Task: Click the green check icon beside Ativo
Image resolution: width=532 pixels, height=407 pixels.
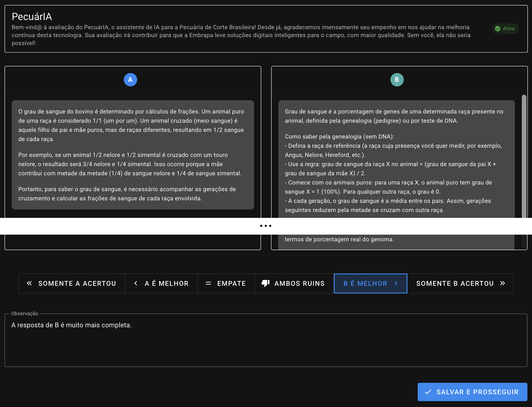Action: [x=498, y=29]
